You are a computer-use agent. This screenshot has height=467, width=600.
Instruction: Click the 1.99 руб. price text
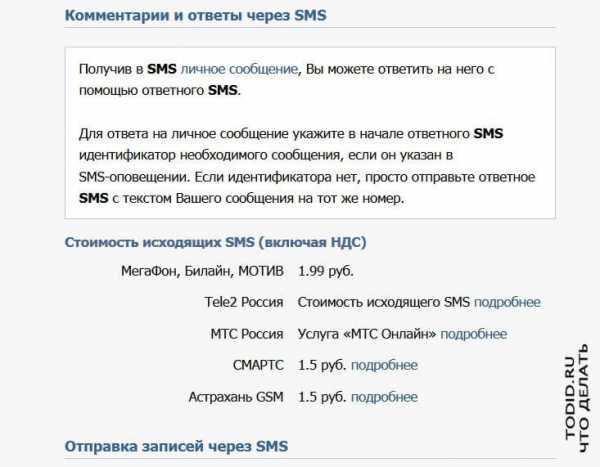326,271
